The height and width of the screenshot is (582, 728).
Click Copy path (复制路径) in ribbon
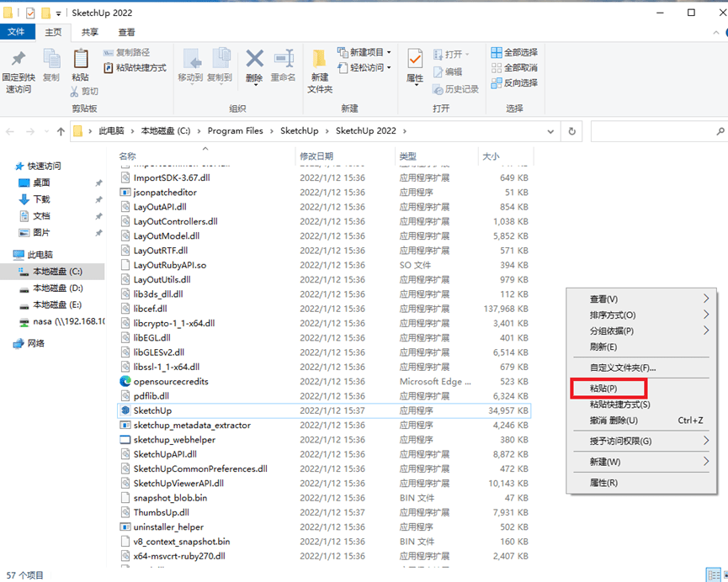pyautogui.click(x=126, y=52)
